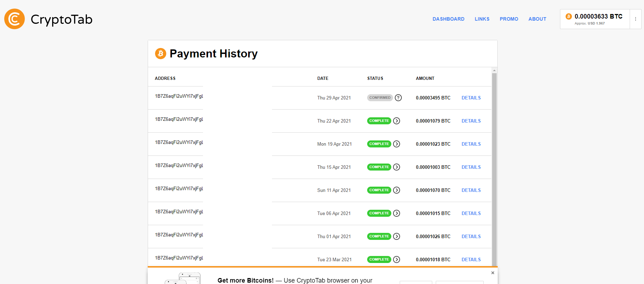Click address in the 29 Apr row
644x284 pixels.
coord(179,96)
